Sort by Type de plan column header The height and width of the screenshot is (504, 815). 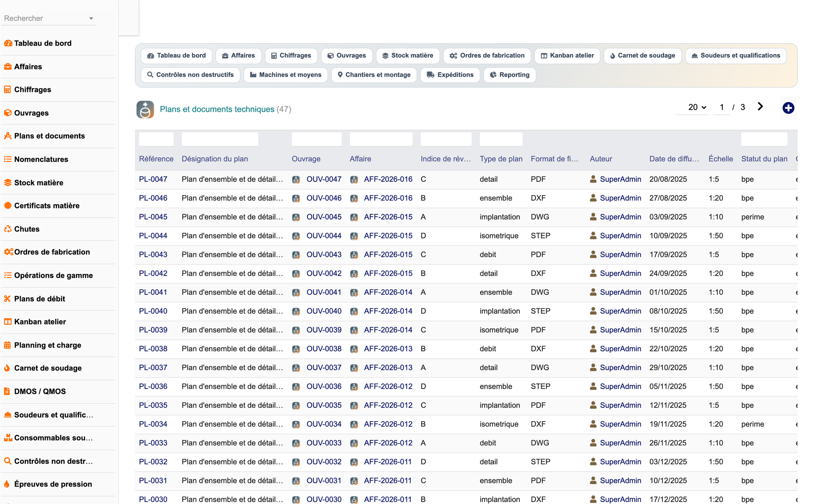501,159
